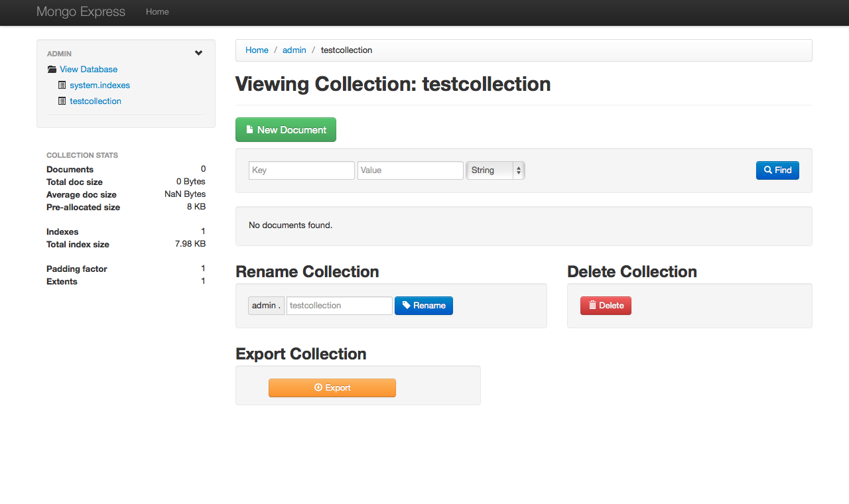Viewport: 849px width, 504px height.
Task: Focus the Value search field
Action: pos(410,170)
